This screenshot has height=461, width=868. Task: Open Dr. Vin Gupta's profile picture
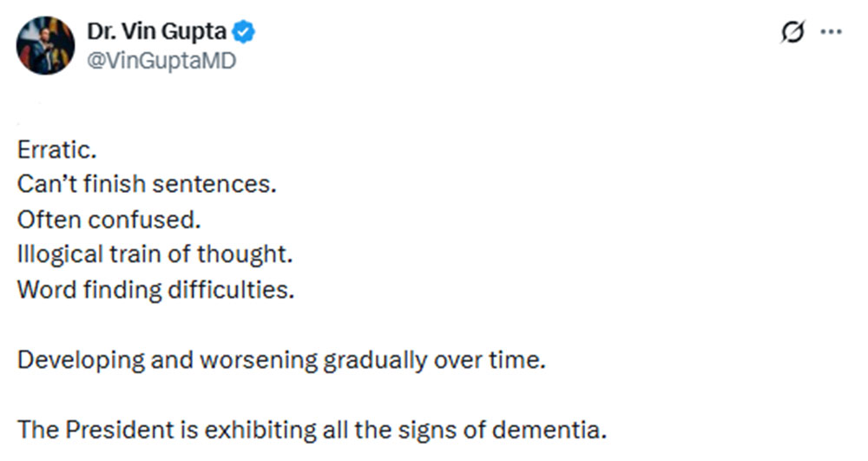46,45
